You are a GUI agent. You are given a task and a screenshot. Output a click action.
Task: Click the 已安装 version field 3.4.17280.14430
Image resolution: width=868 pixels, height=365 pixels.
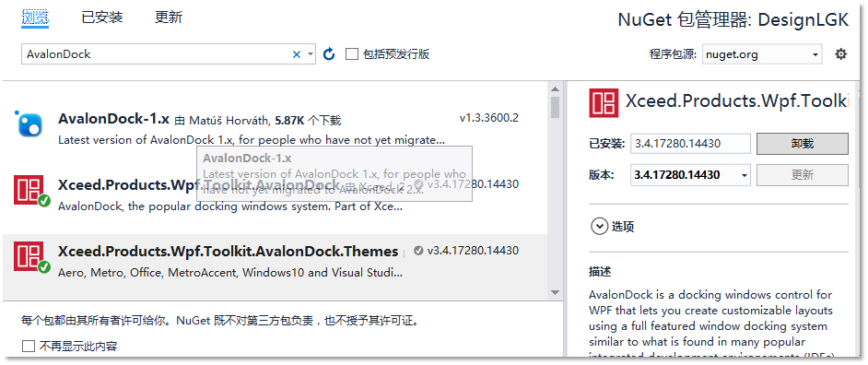690,144
